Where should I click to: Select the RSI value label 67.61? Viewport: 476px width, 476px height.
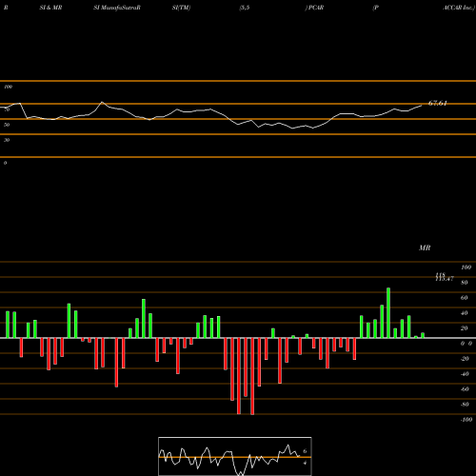coord(438,103)
